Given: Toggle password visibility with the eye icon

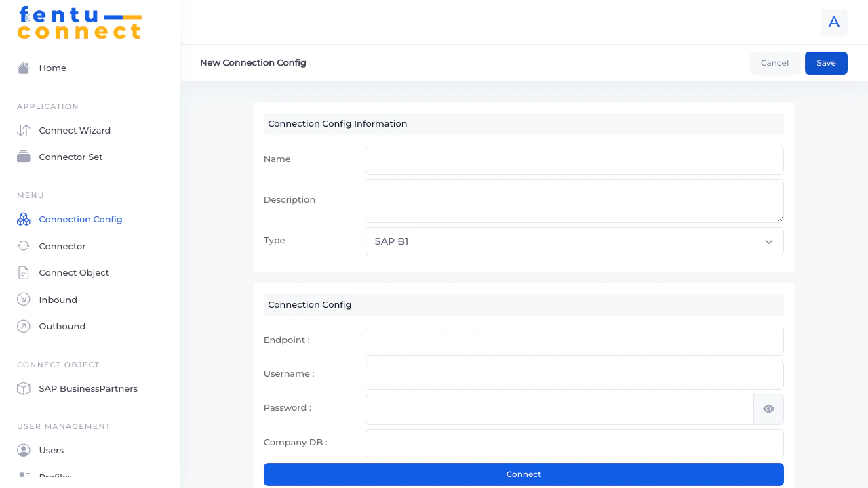Looking at the screenshot, I should 768,409.
